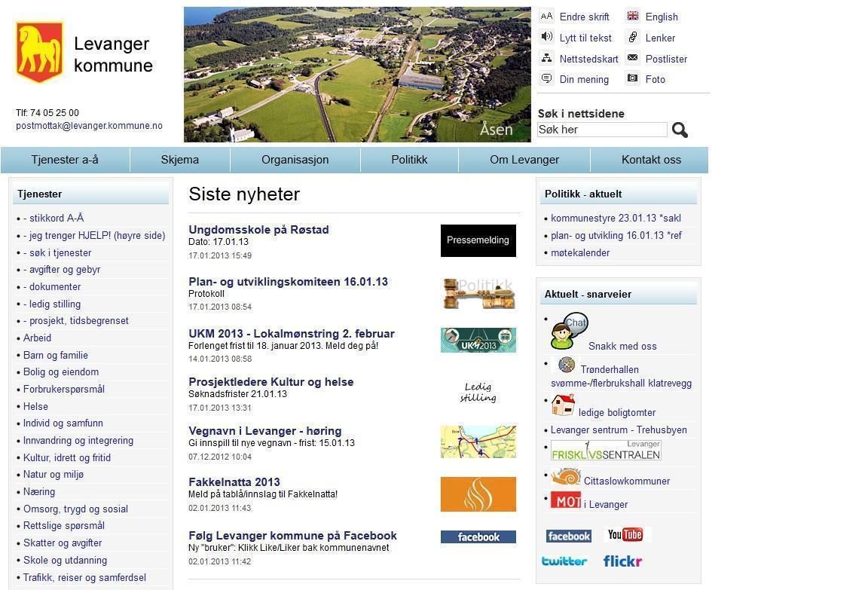Open the news story "Ungdomsskole på Røstad"

click(258, 230)
